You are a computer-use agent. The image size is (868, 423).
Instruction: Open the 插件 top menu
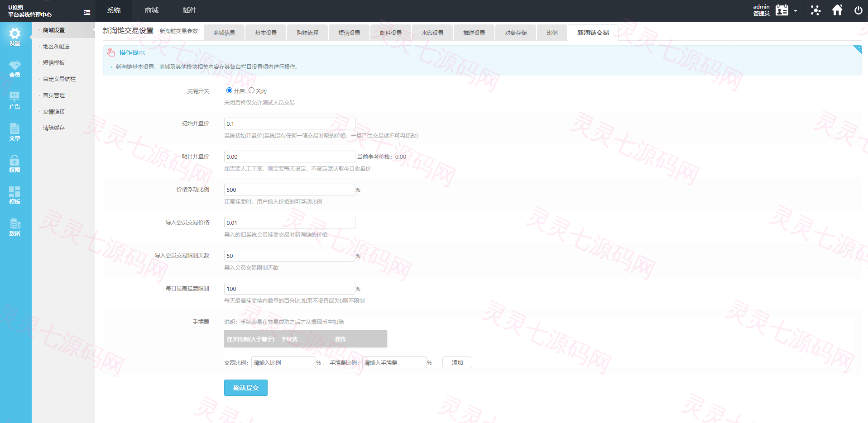(x=190, y=10)
